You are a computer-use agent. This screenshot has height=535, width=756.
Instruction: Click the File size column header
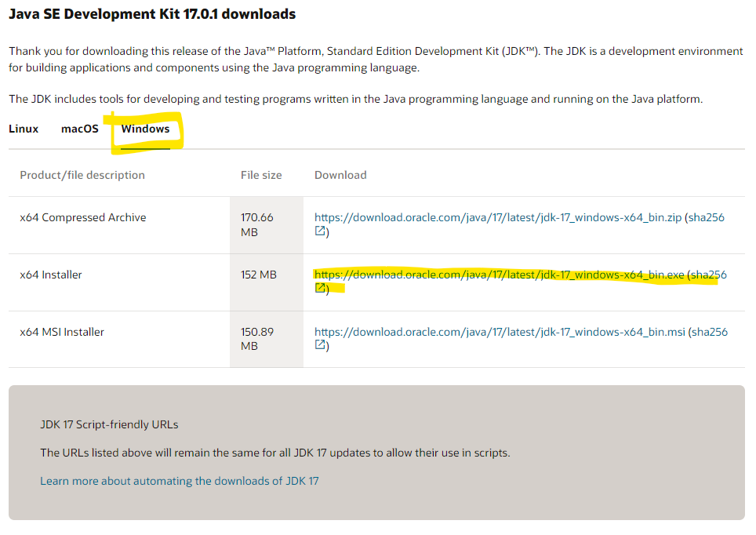coord(261,175)
